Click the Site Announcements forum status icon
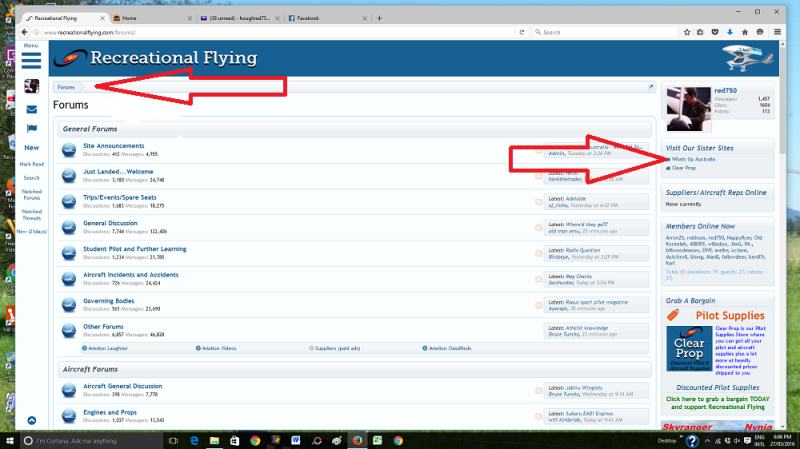The height and width of the screenshot is (449, 800). (x=69, y=150)
